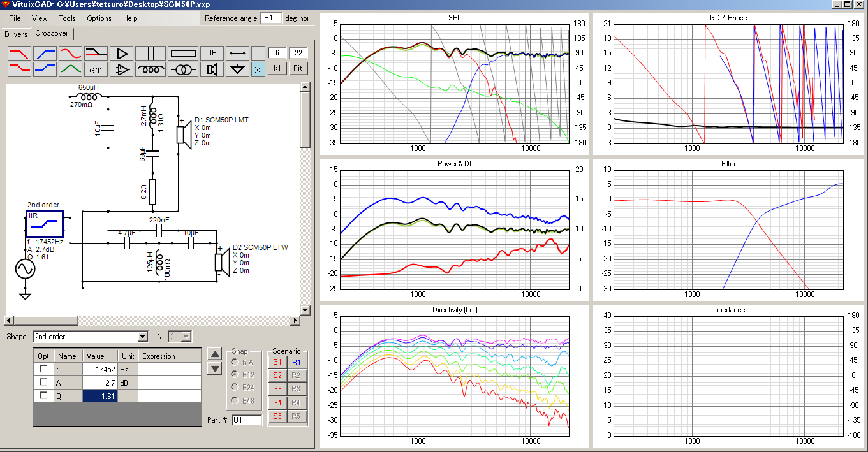
Task: Open the N order dropdown
Action: 186,337
